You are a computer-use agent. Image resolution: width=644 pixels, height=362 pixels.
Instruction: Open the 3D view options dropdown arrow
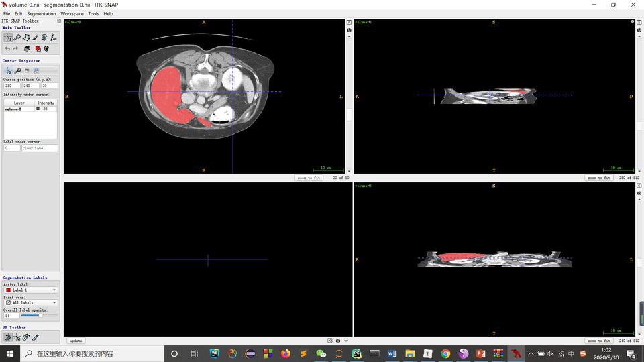coord(347,341)
